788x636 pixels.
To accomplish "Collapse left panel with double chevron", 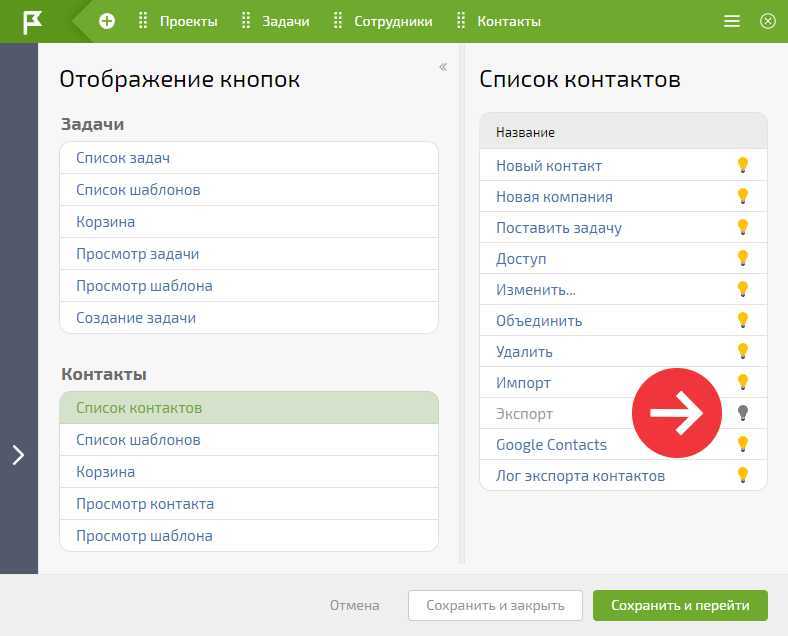I will (443, 67).
